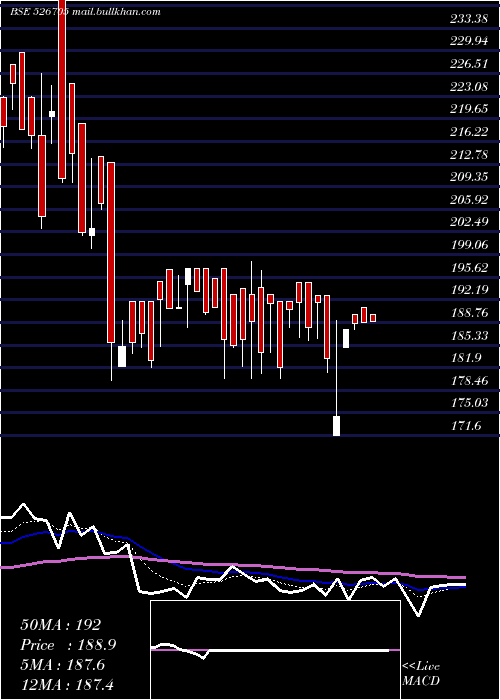Click the 50MA : 192 readout

(x=61, y=625)
